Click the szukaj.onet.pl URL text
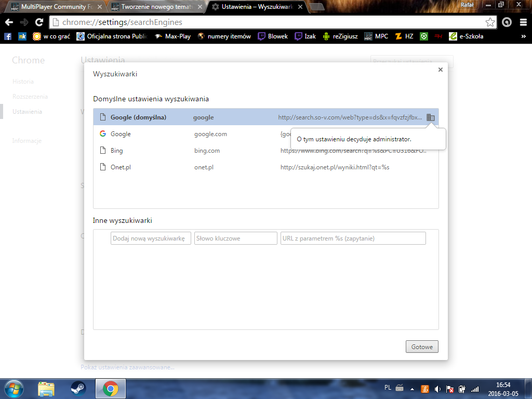 click(335, 167)
